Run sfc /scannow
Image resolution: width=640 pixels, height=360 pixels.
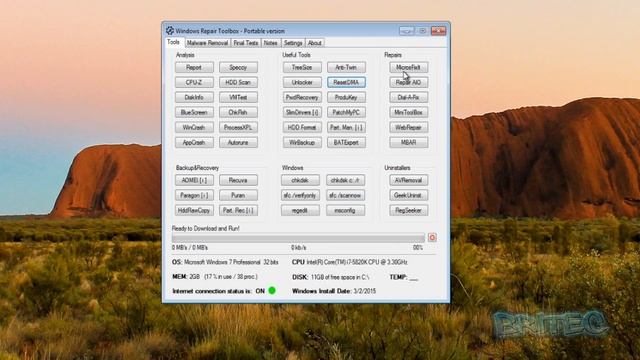[346, 196]
